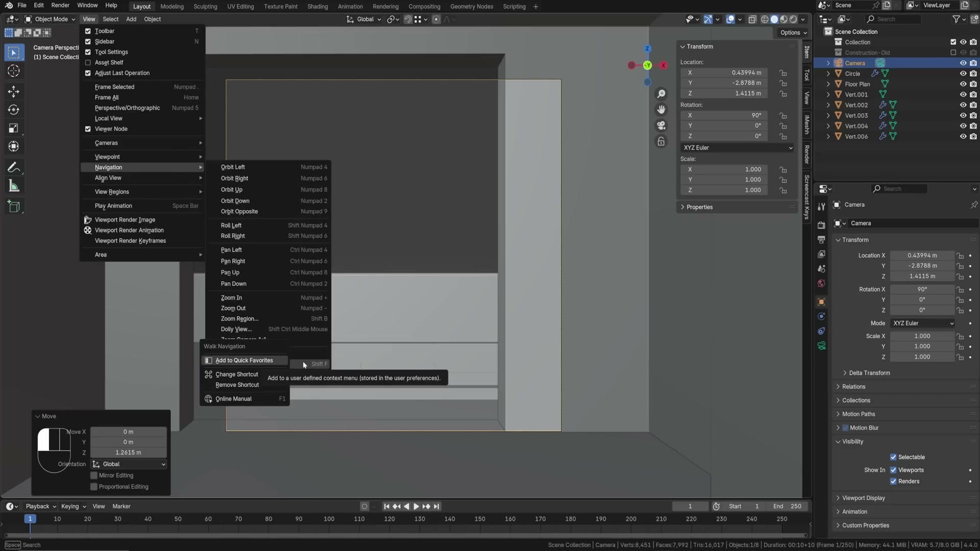Screen dimensions: 980x551
Task: Choose Add to Quick Favorites
Action: click(244, 361)
